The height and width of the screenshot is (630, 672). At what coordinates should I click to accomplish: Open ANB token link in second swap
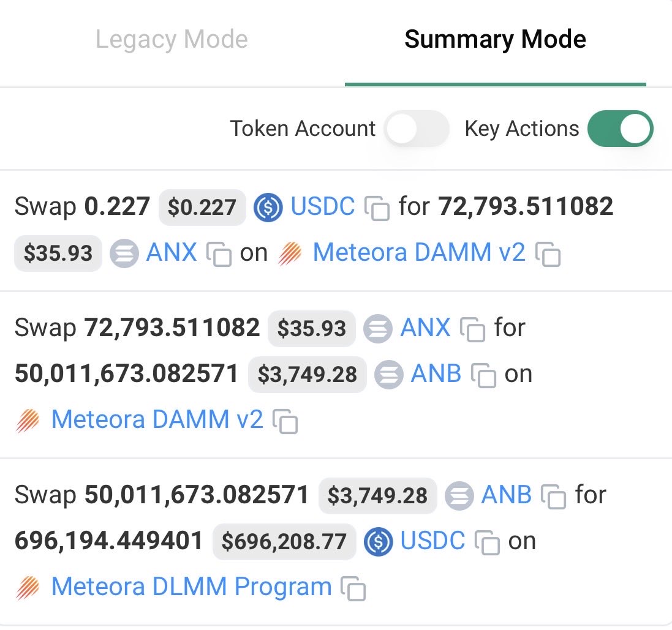pos(436,373)
